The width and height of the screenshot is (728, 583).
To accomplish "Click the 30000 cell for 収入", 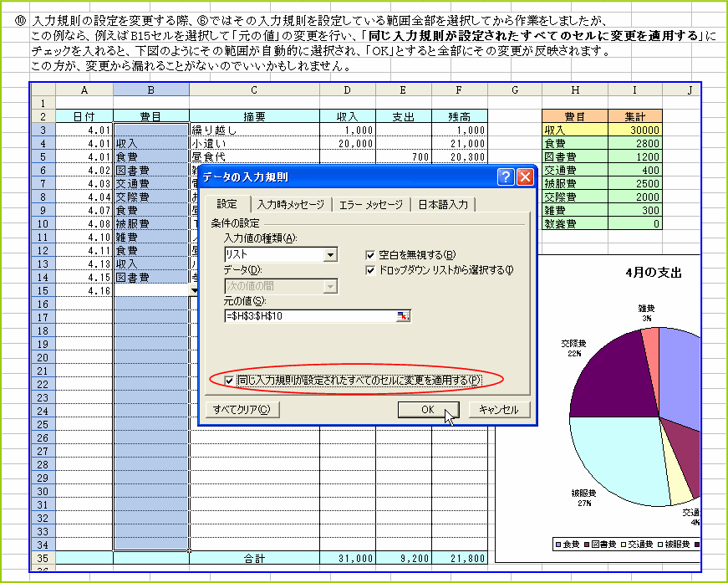I will (x=634, y=130).
